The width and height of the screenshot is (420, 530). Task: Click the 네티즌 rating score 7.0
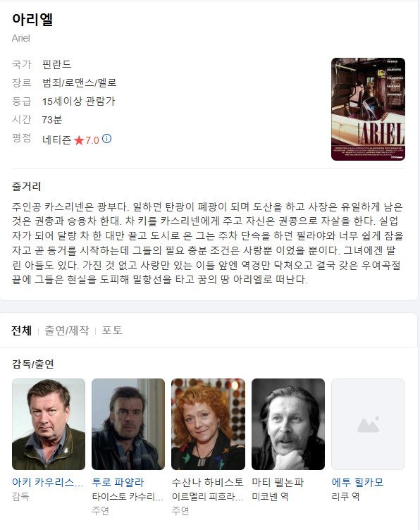click(x=92, y=140)
